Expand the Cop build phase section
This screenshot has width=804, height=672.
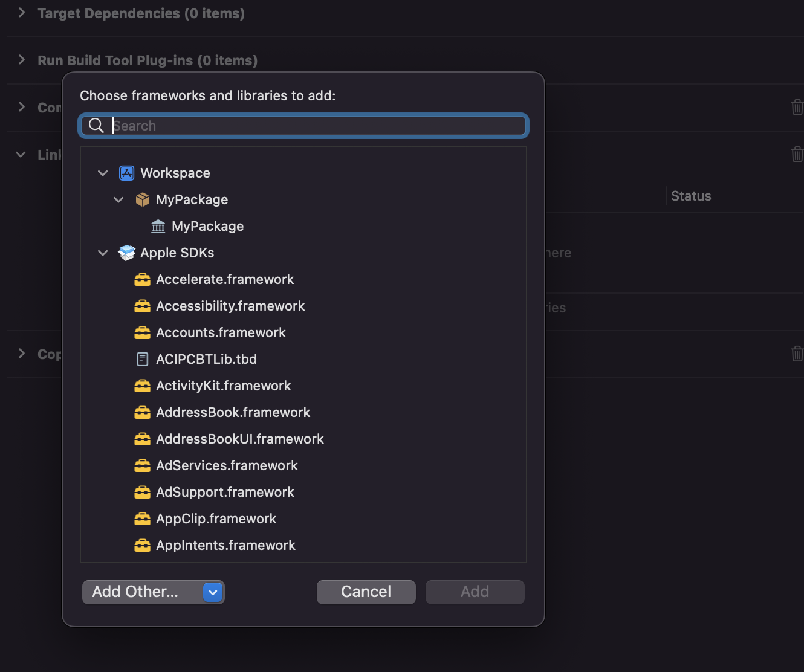coord(22,353)
